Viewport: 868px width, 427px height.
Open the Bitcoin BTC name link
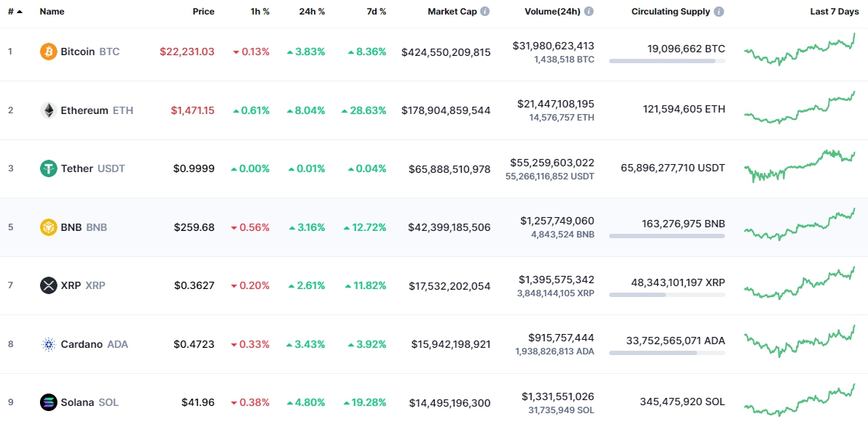(89, 52)
